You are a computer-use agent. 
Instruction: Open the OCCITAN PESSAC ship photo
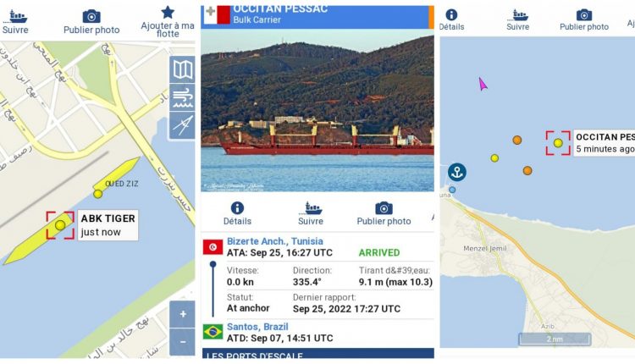pos(317,110)
